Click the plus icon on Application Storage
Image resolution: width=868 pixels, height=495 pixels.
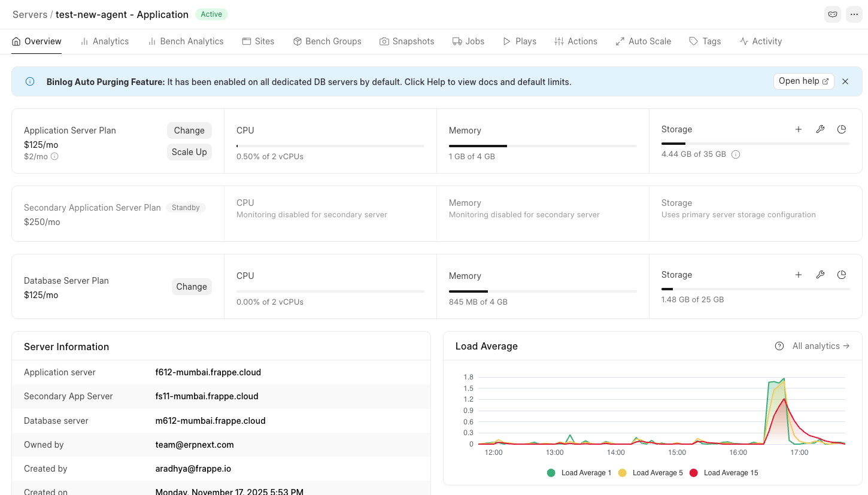click(799, 129)
